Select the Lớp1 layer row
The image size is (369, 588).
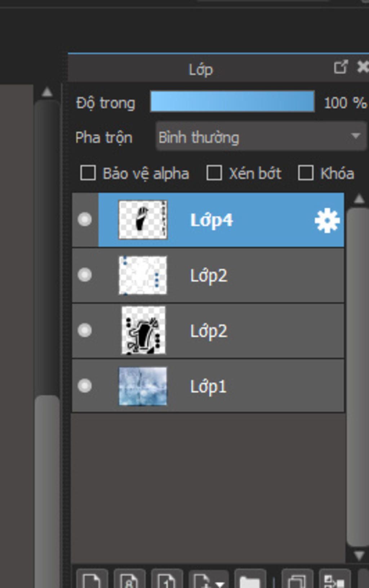pyautogui.click(x=252, y=386)
